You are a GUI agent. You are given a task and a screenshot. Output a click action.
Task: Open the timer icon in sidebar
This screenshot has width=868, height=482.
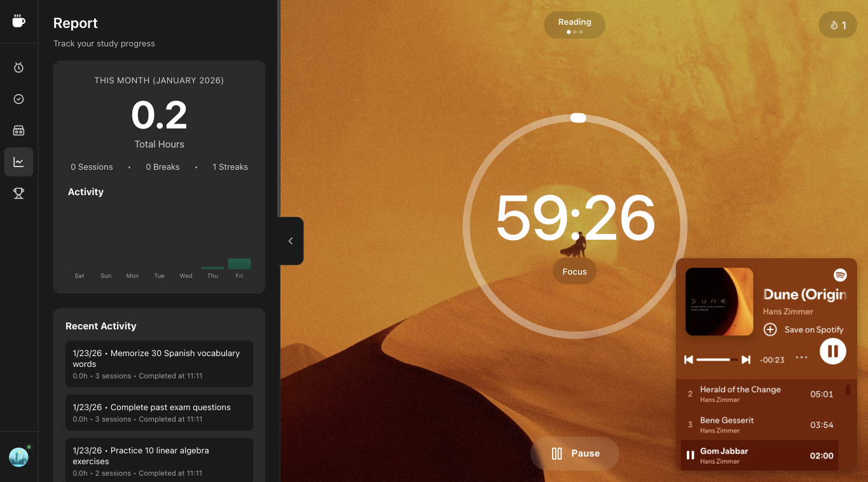18,67
